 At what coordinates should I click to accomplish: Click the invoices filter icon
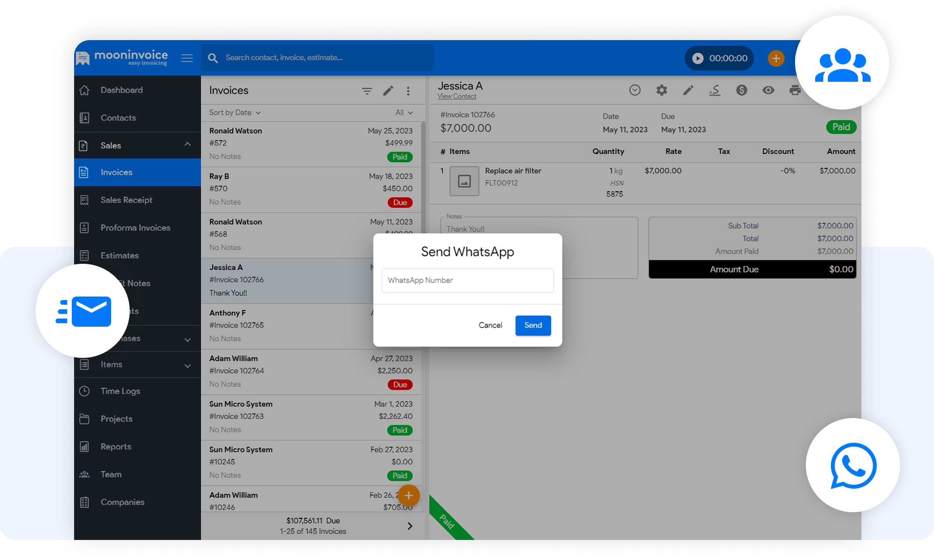(x=367, y=91)
